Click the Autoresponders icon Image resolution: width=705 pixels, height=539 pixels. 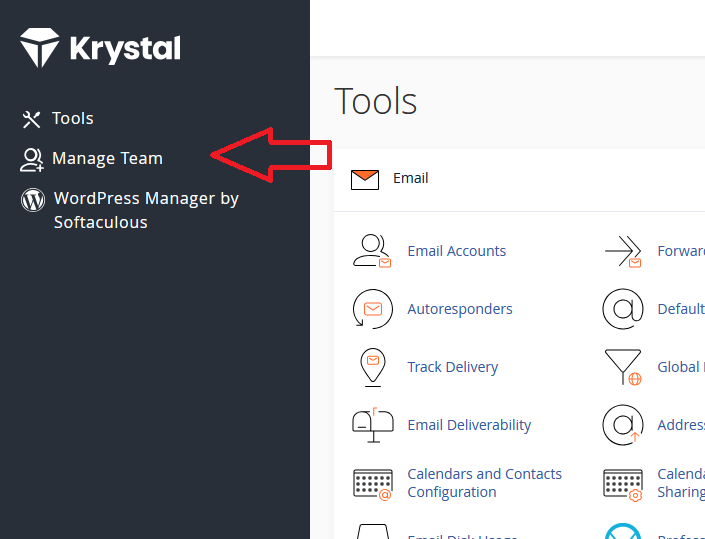click(372, 309)
